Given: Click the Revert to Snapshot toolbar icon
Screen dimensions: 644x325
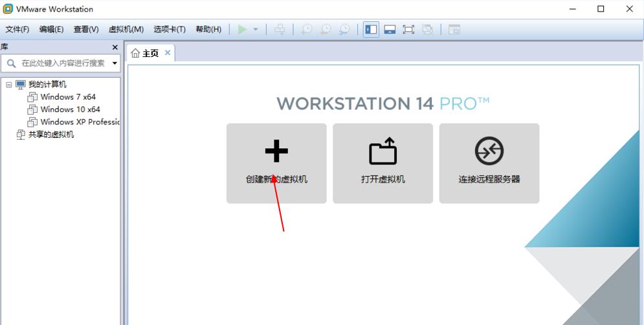Looking at the screenshot, I should pyautogui.click(x=326, y=29).
